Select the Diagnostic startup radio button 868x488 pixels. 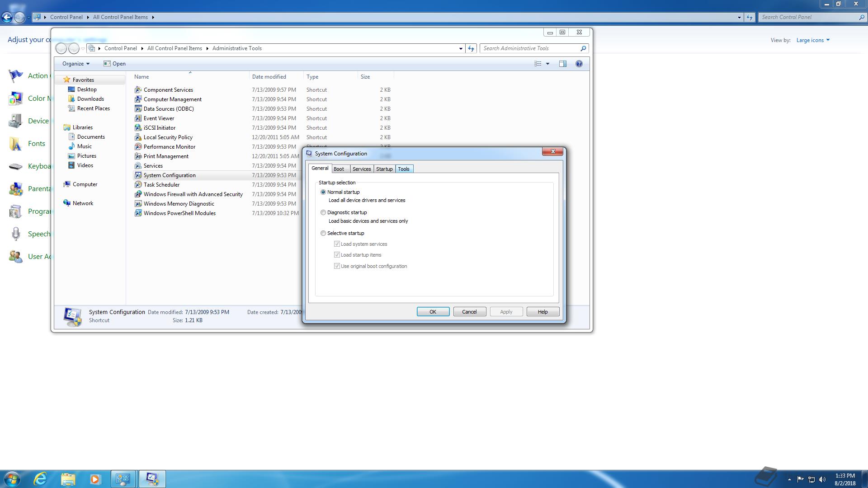[323, 212]
